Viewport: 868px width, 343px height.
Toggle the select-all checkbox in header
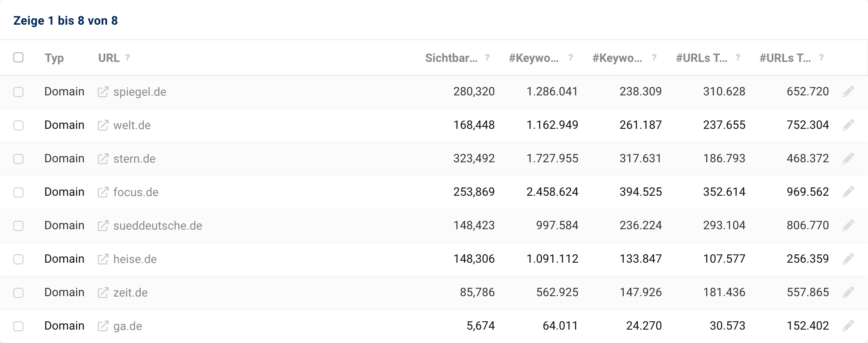(x=18, y=57)
